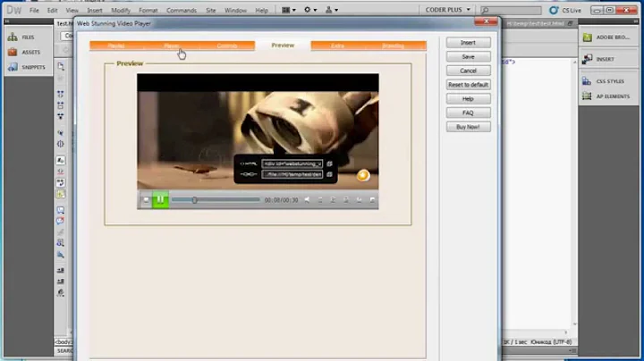This screenshot has width=644, height=361.
Task: Switch to the Extra tab
Action: click(337, 46)
